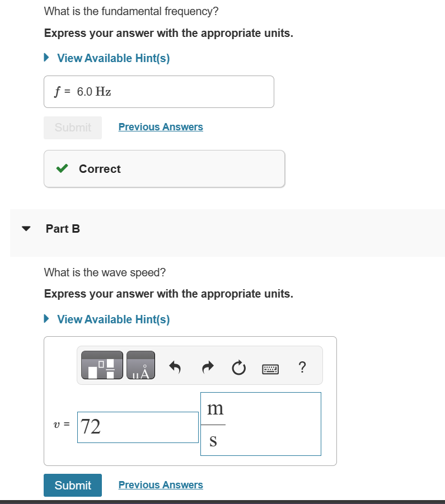Click the undo arrow in answer toolbar
Screen dimensions: 445x504
[x=175, y=368]
